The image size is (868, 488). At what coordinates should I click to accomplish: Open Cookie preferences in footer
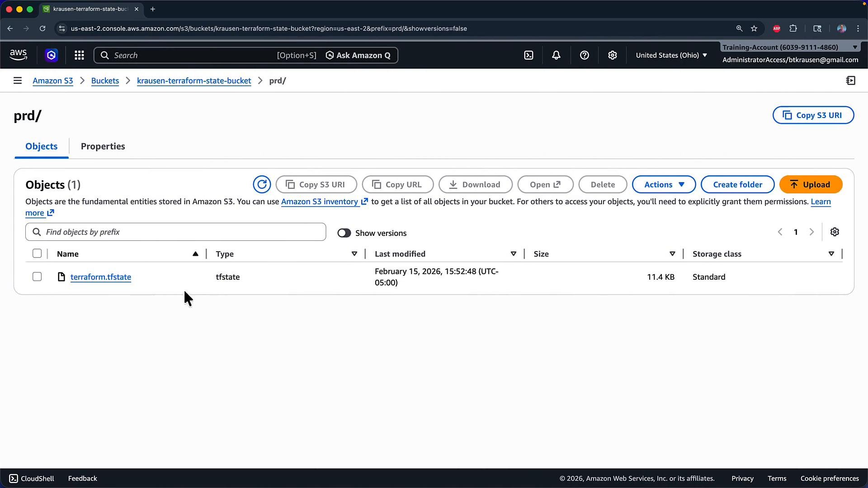pos(830,479)
